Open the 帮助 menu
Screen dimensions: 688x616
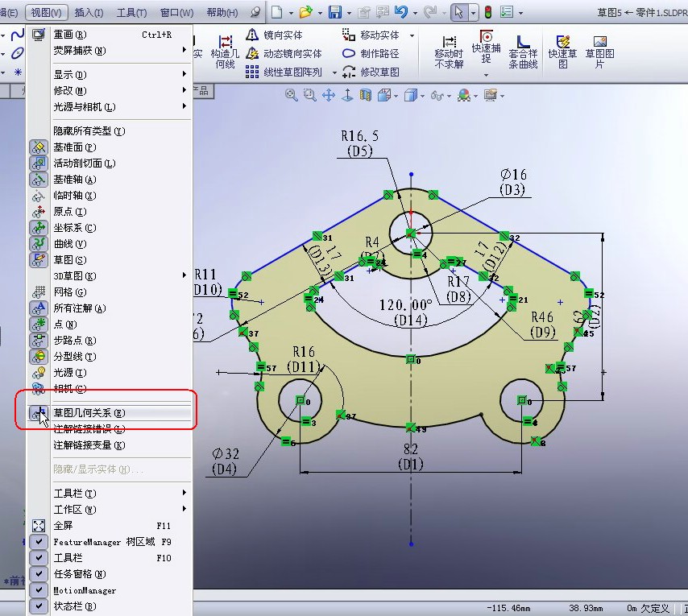[222, 12]
